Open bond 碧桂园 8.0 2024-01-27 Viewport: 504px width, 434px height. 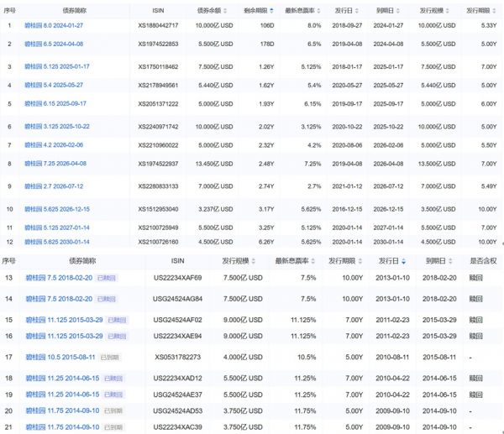click(54, 25)
